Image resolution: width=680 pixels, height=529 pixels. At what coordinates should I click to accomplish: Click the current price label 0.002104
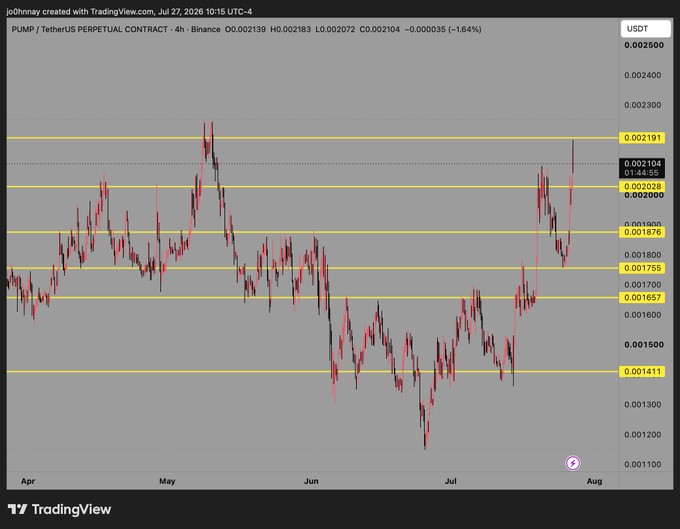[x=642, y=168]
